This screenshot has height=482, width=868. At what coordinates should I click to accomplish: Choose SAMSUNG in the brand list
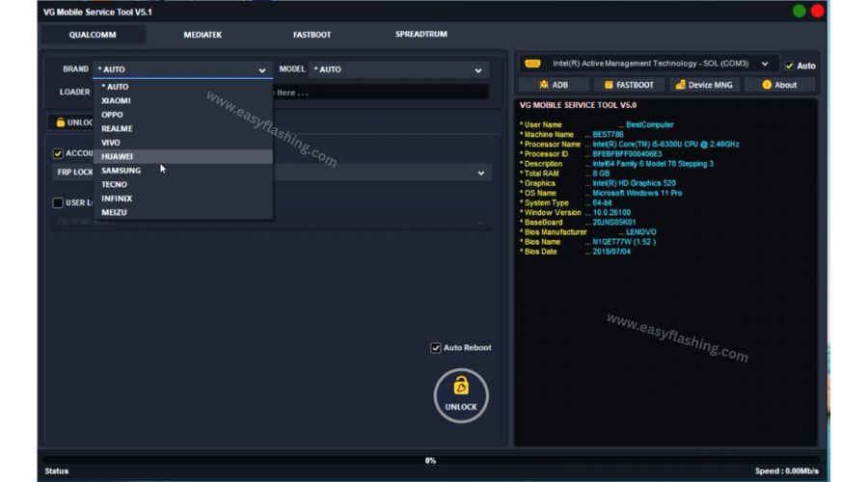point(182,171)
